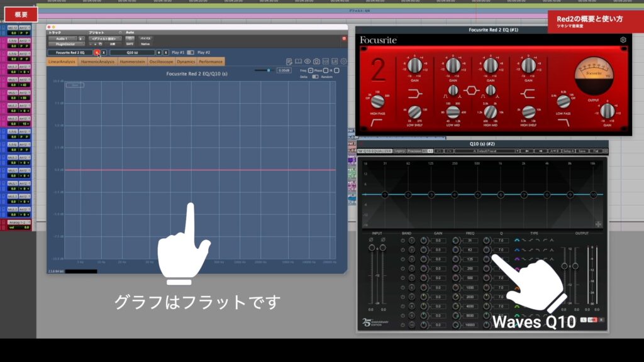Switch the Play #1 / Play #2 toggle
644x362 pixels.
191,53
